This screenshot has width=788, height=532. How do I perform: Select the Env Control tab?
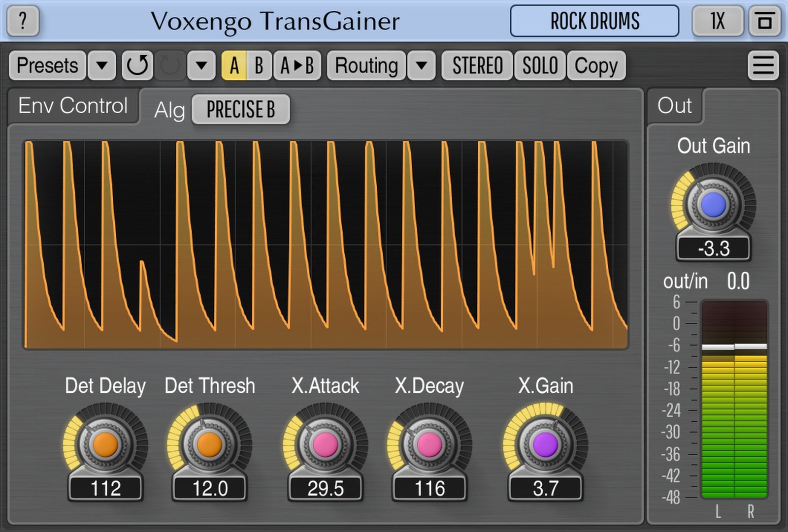(73, 105)
